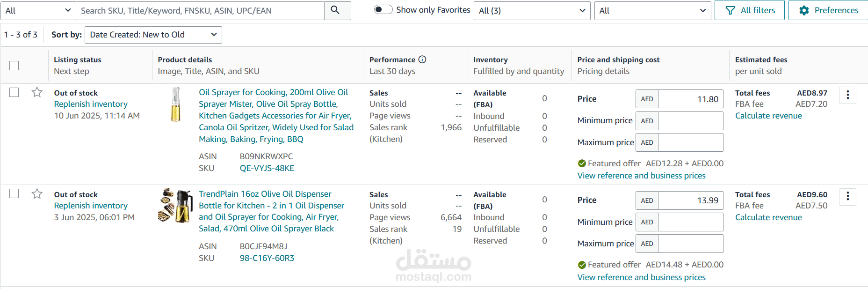Open the All (3) listing status dropdown
Image resolution: width=868 pixels, height=289 pixels.
pos(532,10)
